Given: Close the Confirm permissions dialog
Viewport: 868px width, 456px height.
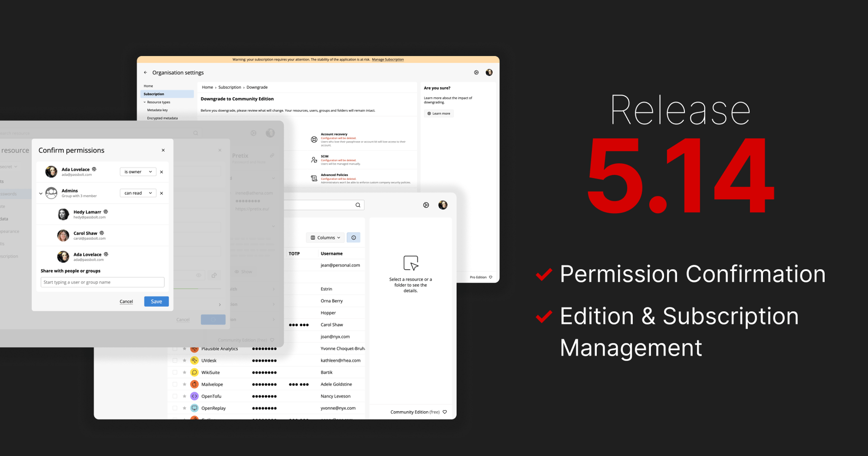Looking at the screenshot, I should click(163, 150).
